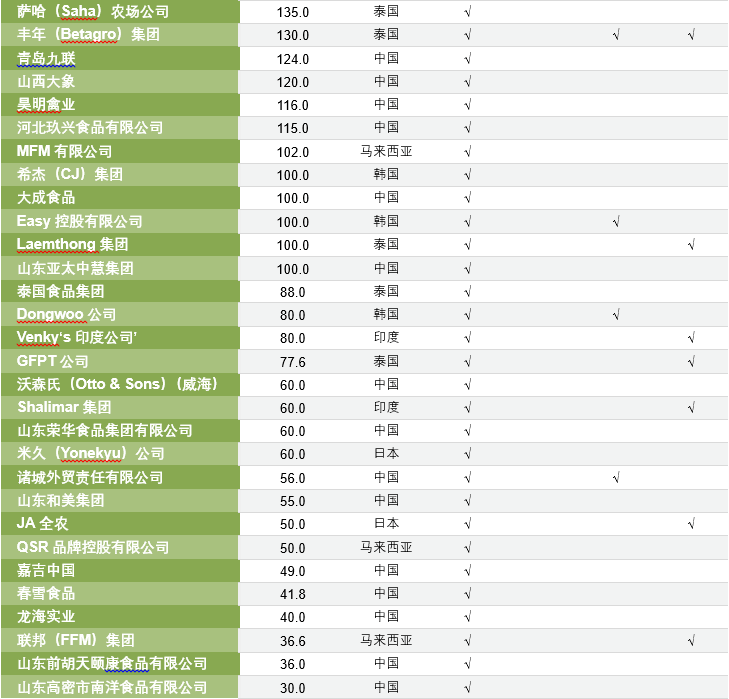The width and height of the screenshot is (729, 699).
Task: Select the 青岛九联 cell
Action: (x=120, y=58)
